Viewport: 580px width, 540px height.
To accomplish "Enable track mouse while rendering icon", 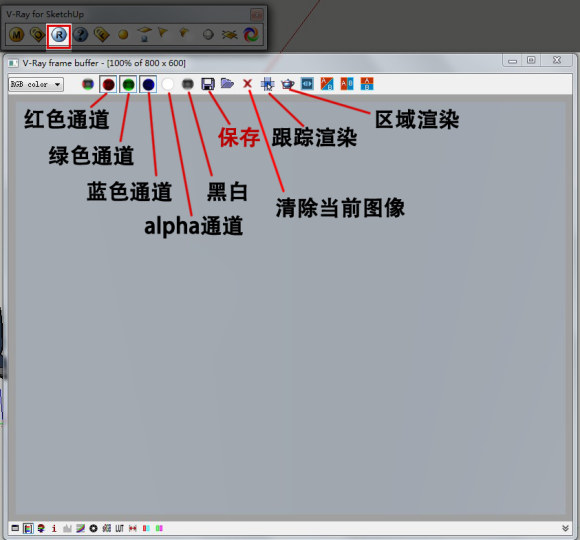I will (x=267, y=84).
